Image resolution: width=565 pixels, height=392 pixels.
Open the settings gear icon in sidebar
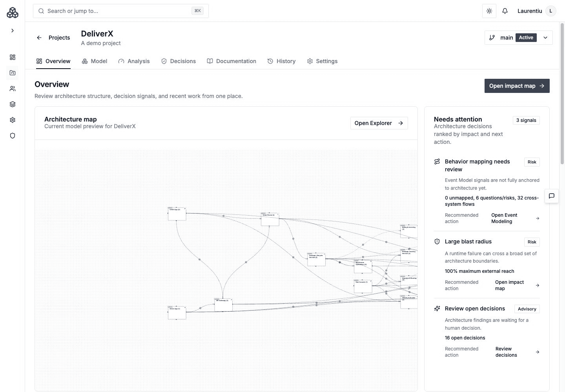(x=13, y=120)
